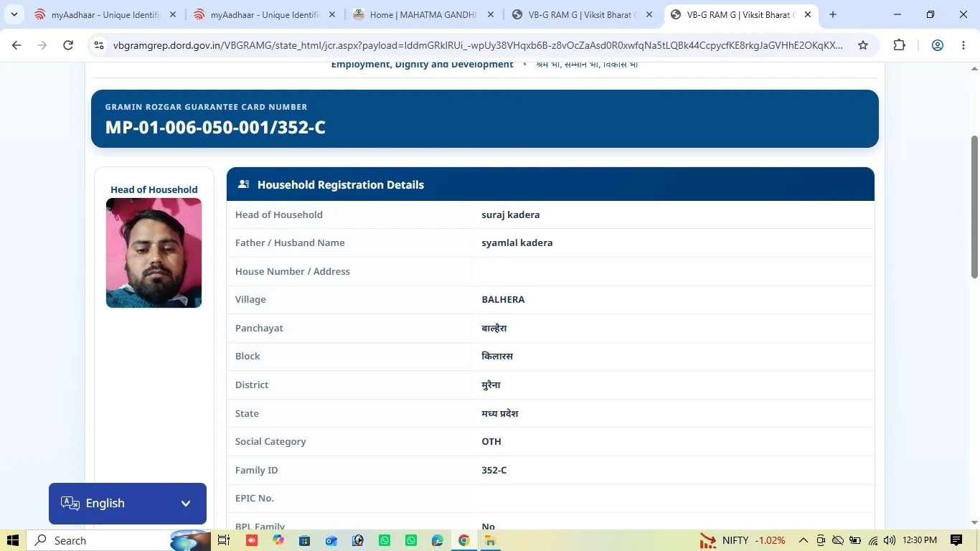Check battery status in system tray
The height and width of the screenshot is (551, 980).
point(855,540)
